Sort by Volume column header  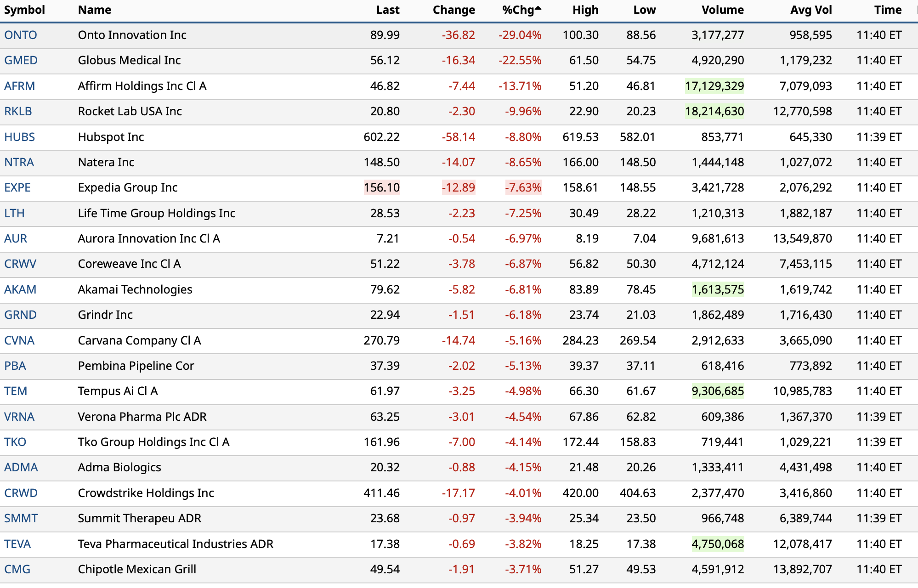click(722, 10)
